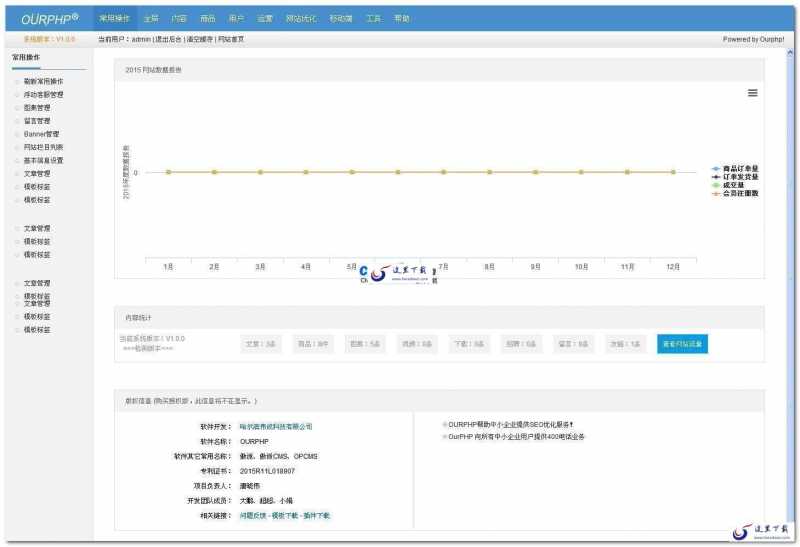Select 留言管理 in the sidebar
Image resolution: width=800 pixels, height=547 pixels.
(x=37, y=121)
